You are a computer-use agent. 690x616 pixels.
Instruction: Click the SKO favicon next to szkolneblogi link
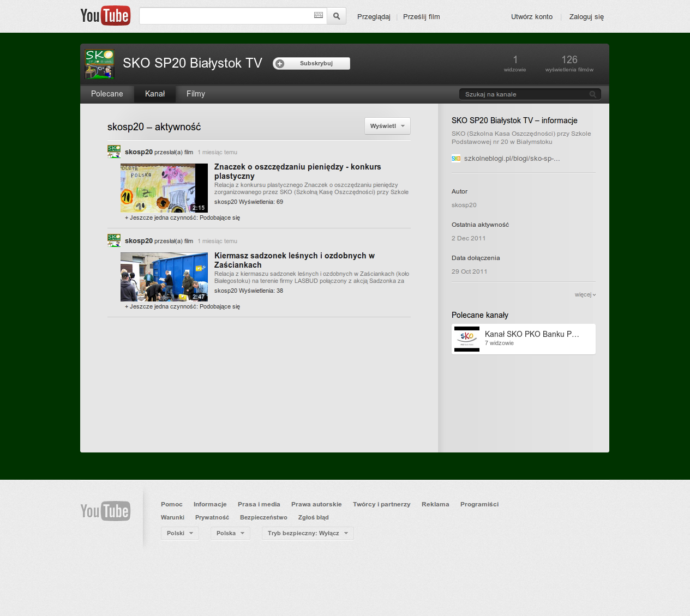tap(456, 158)
